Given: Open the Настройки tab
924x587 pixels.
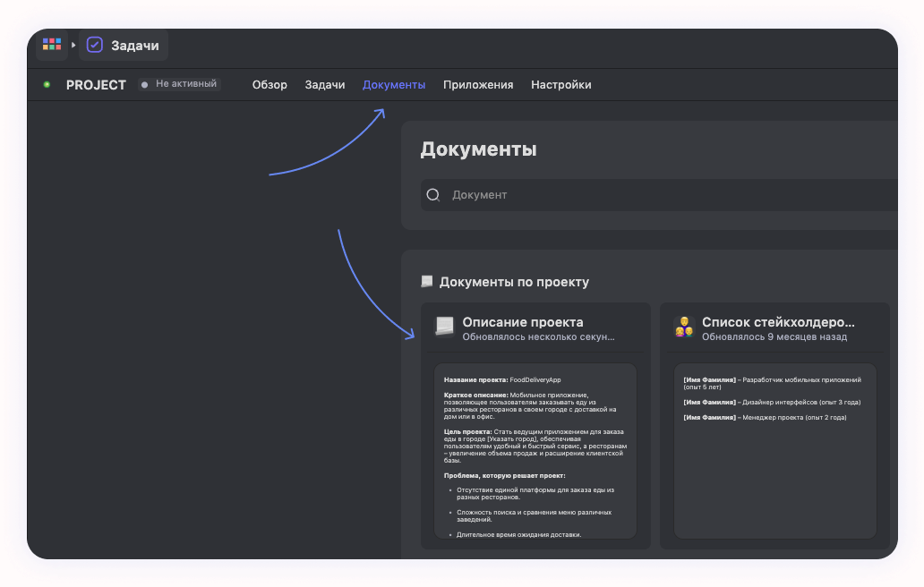Looking at the screenshot, I should click(x=560, y=84).
